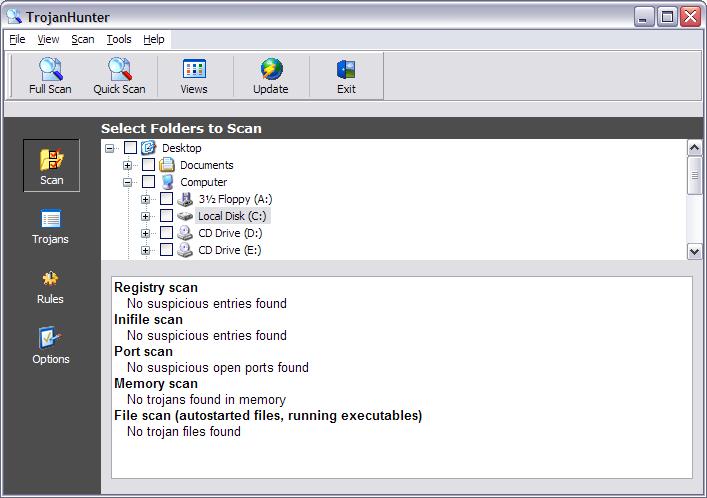Open the File menu
Viewport: 707px width, 498px height.
click(17, 39)
